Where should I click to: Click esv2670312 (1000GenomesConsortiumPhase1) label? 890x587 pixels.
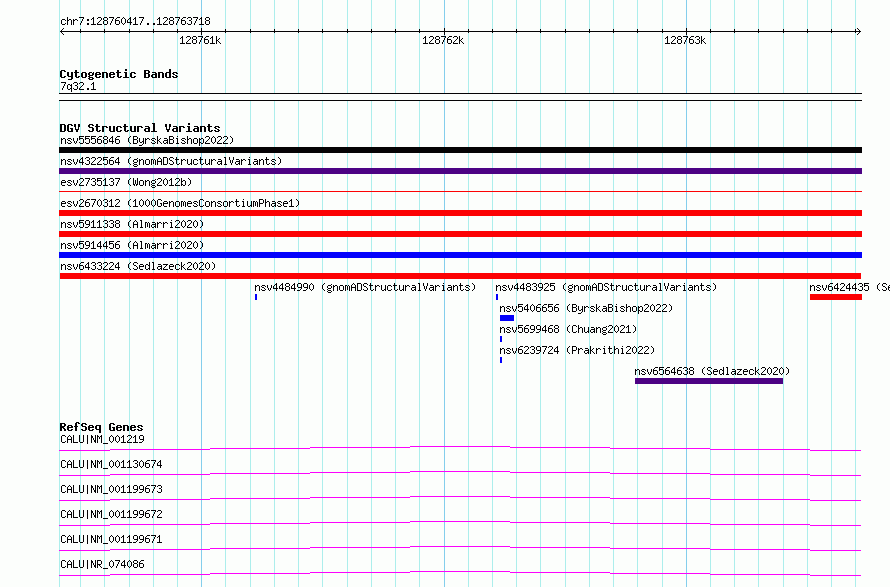[180, 203]
